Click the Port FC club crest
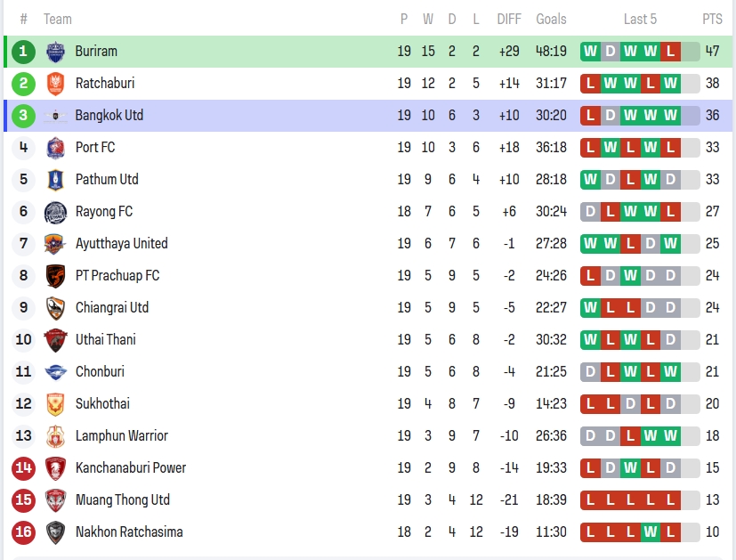736x560 pixels. pos(55,148)
